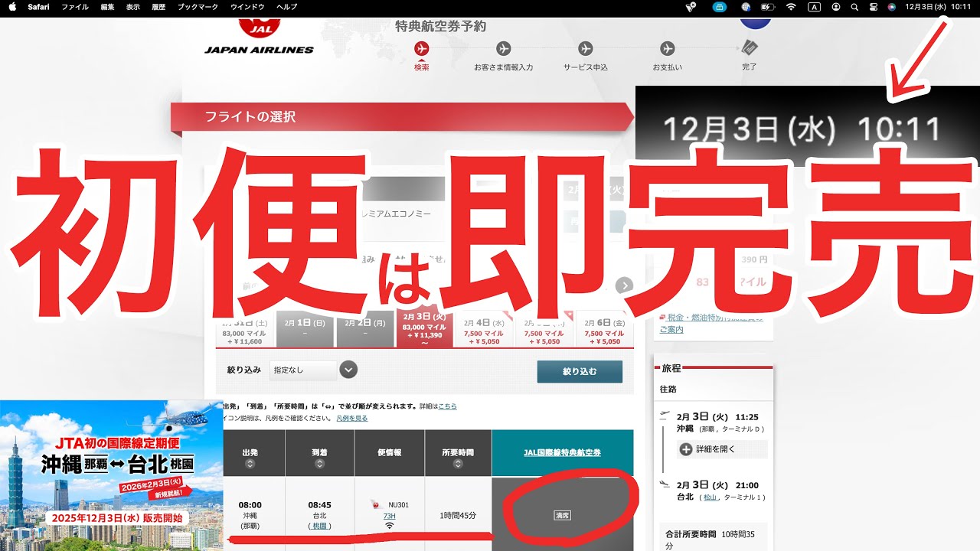Sort by 到着 column arrows

[319, 464]
